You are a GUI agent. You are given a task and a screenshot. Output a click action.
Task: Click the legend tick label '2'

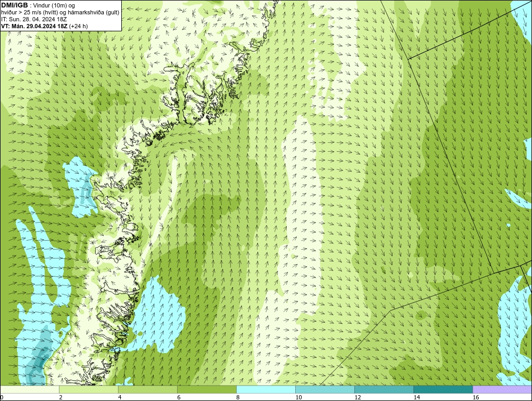tap(61, 397)
